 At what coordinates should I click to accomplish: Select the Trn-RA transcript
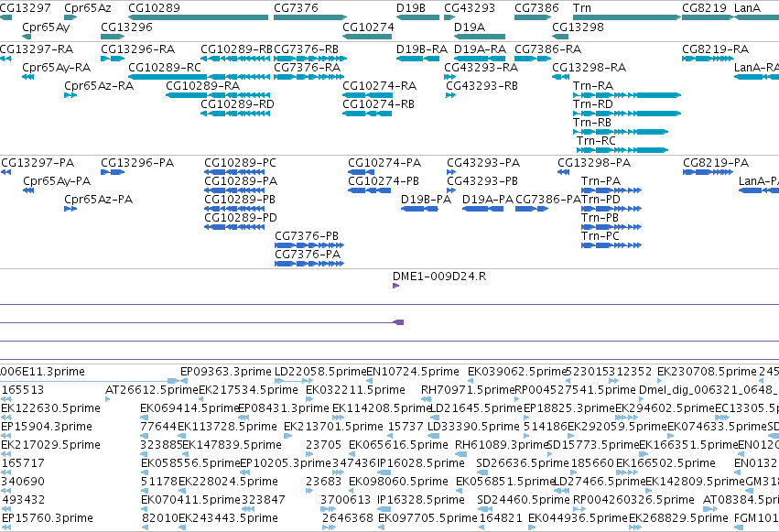[627, 95]
